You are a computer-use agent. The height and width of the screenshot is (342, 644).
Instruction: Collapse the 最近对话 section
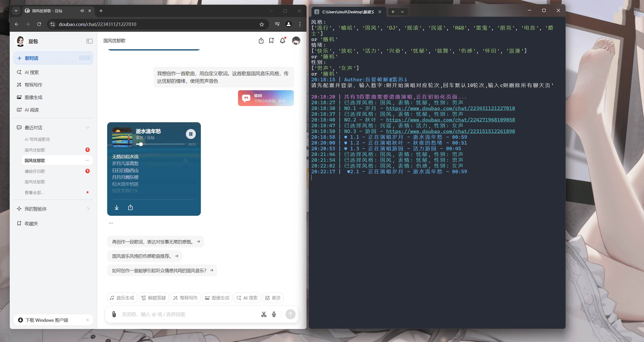87,127
